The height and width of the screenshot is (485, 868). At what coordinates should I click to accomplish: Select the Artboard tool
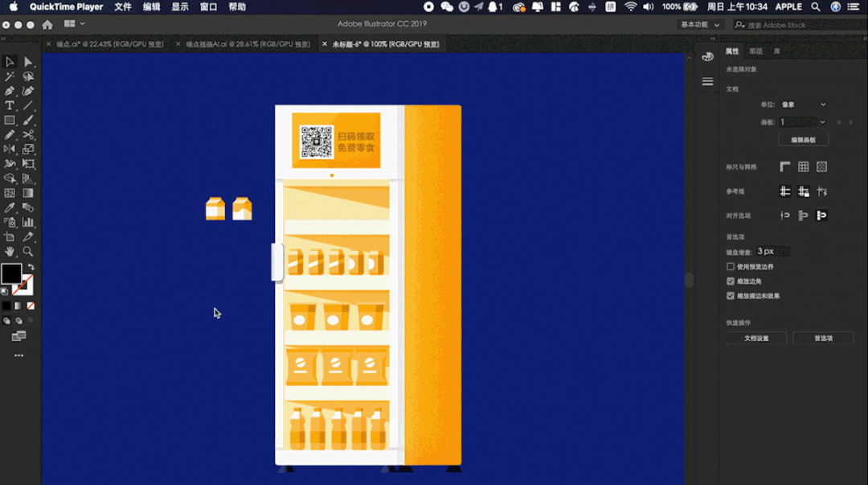click(x=10, y=236)
